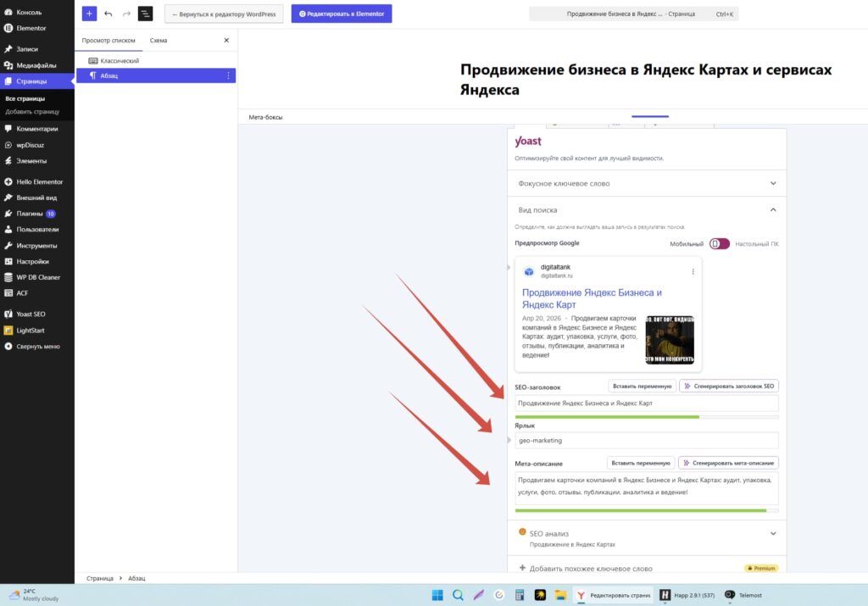The height and width of the screenshot is (606, 868).
Task: Click into the SEO-заголовок input field
Action: tap(647, 403)
